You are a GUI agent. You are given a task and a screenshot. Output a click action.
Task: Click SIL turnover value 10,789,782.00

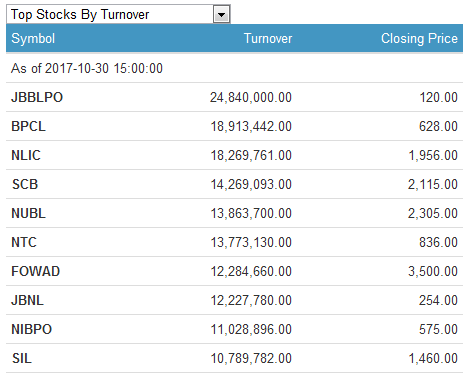point(251,358)
